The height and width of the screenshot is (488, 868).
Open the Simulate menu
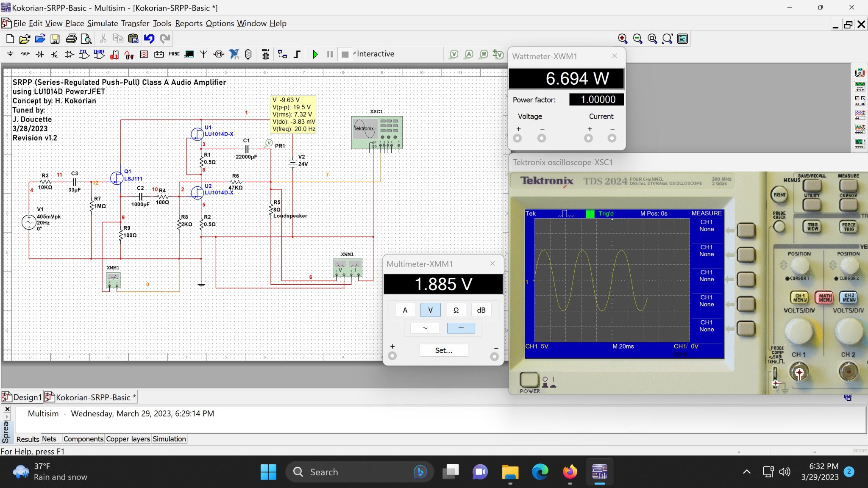pos(103,23)
